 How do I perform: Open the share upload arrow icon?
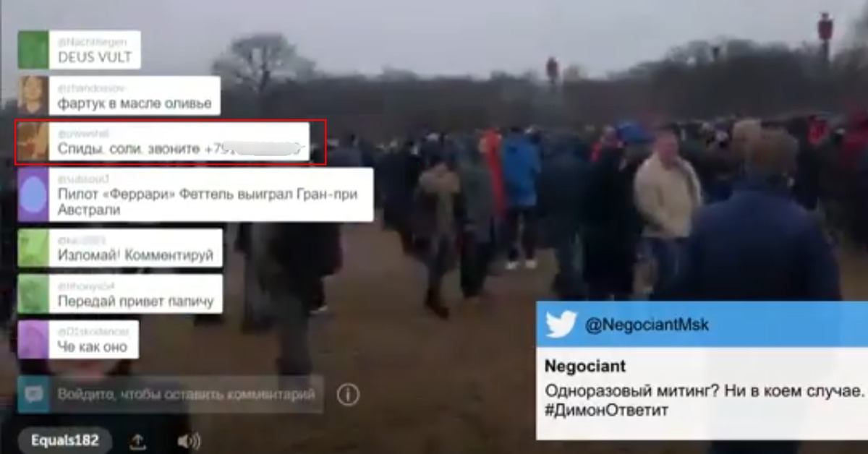pos(137,441)
